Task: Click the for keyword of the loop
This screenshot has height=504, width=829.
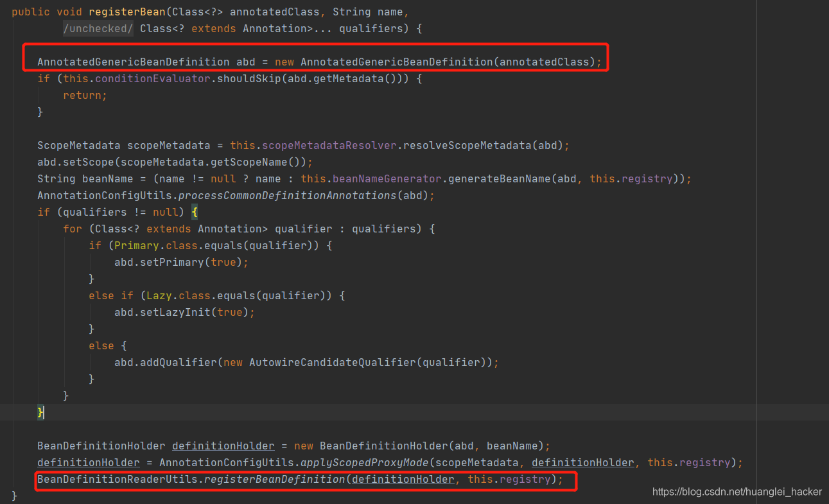Action: pos(73,229)
